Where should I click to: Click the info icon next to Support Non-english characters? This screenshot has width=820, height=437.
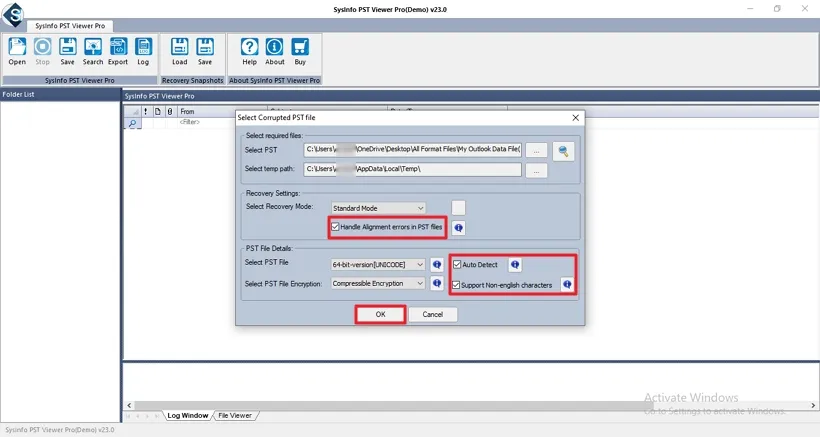567,284
